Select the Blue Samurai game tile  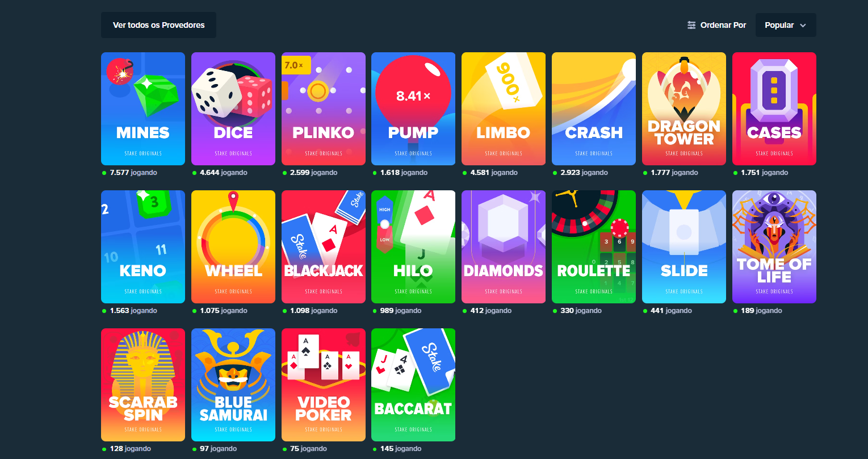point(233,385)
